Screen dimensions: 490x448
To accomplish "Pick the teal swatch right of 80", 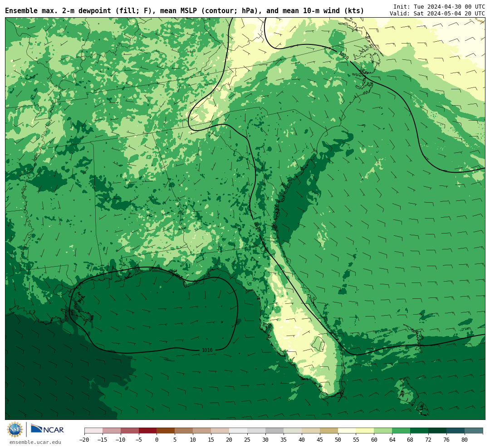I will pyautogui.click(x=474, y=431).
